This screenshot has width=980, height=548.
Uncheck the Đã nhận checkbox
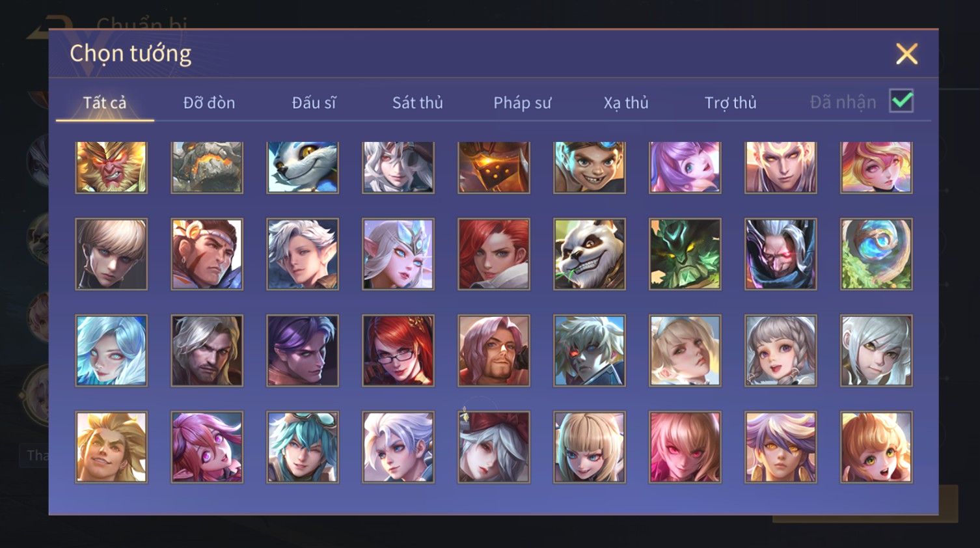click(x=901, y=102)
